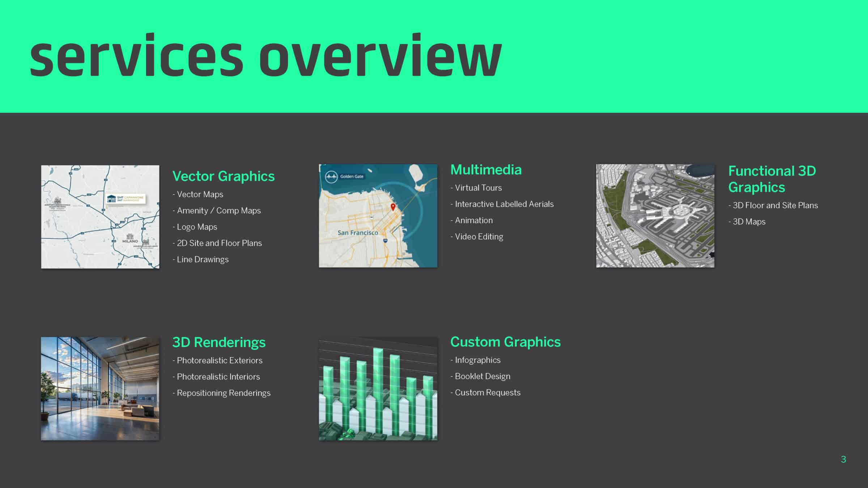Click the Multimedia heading

(x=486, y=170)
